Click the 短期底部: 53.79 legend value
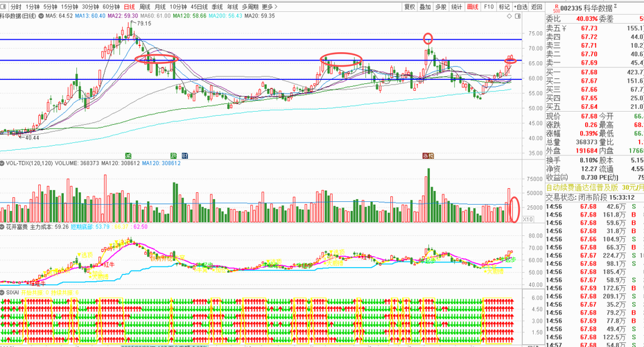Screen dimensions: 644x347 tap(90, 226)
